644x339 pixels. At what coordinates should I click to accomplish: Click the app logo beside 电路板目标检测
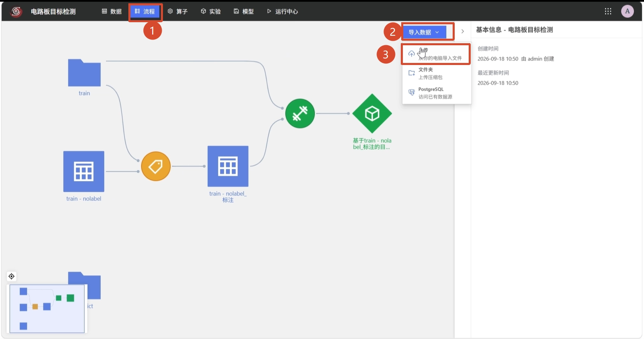pyautogui.click(x=16, y=12)
